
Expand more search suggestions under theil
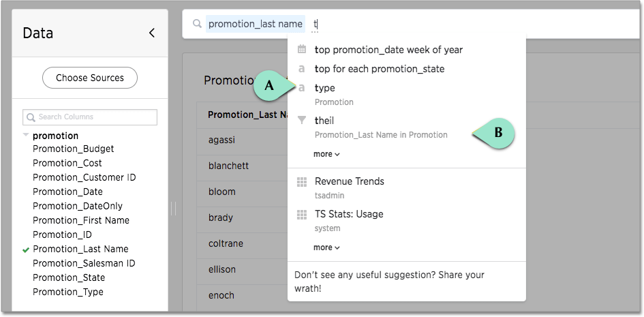[x=326, y=154]
